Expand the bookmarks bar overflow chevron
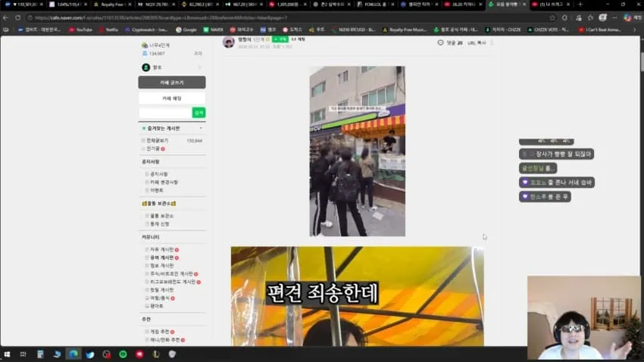 click(635, 30)
